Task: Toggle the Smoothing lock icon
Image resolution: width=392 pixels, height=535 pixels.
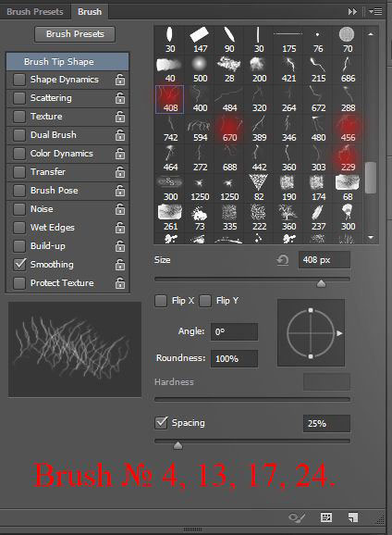Action: tap(120, 265)
